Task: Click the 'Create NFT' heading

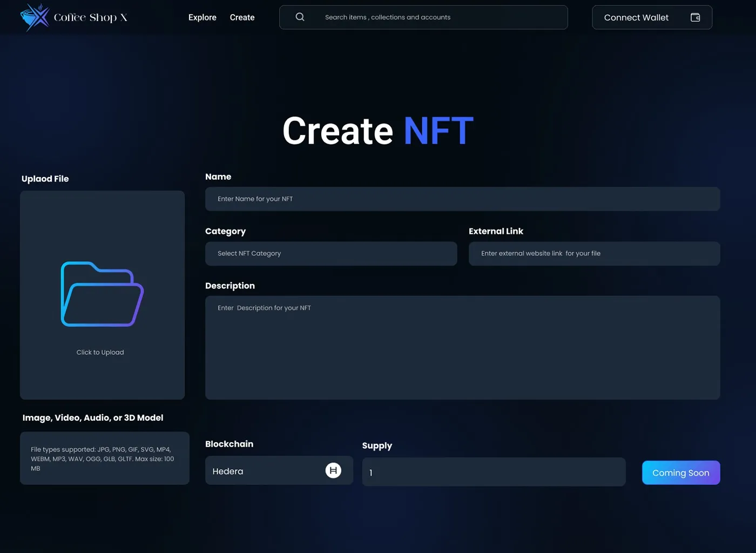Action: pos(378,131)
